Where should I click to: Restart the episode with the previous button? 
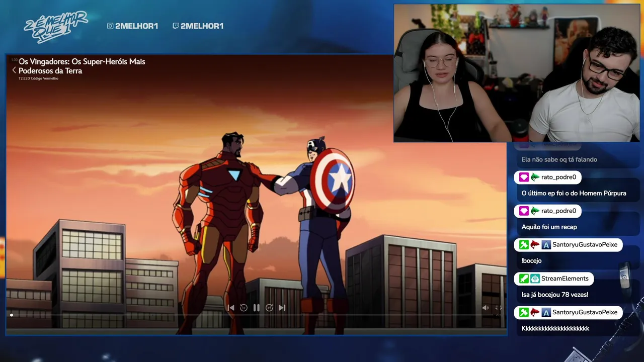pos(231,308)
